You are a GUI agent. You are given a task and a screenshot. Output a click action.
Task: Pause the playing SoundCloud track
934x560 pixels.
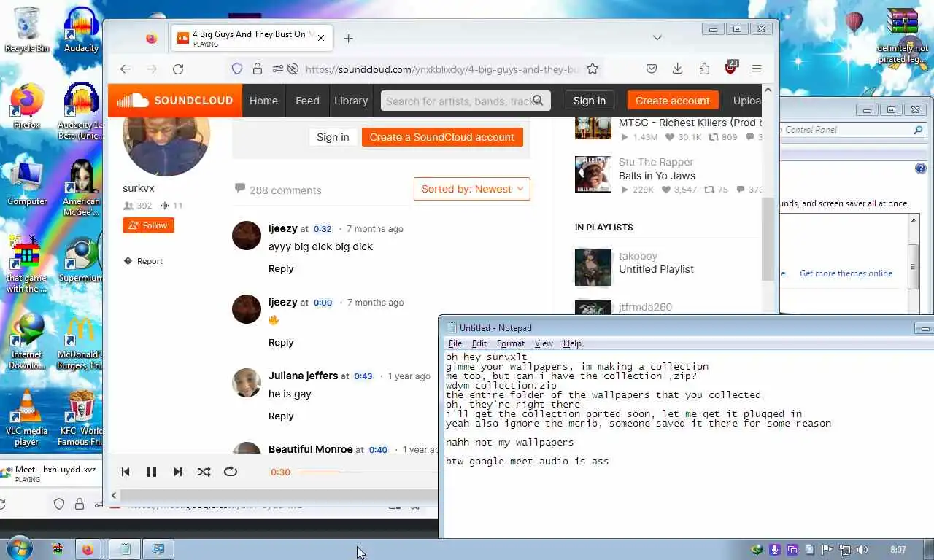(x=152, y=472)
